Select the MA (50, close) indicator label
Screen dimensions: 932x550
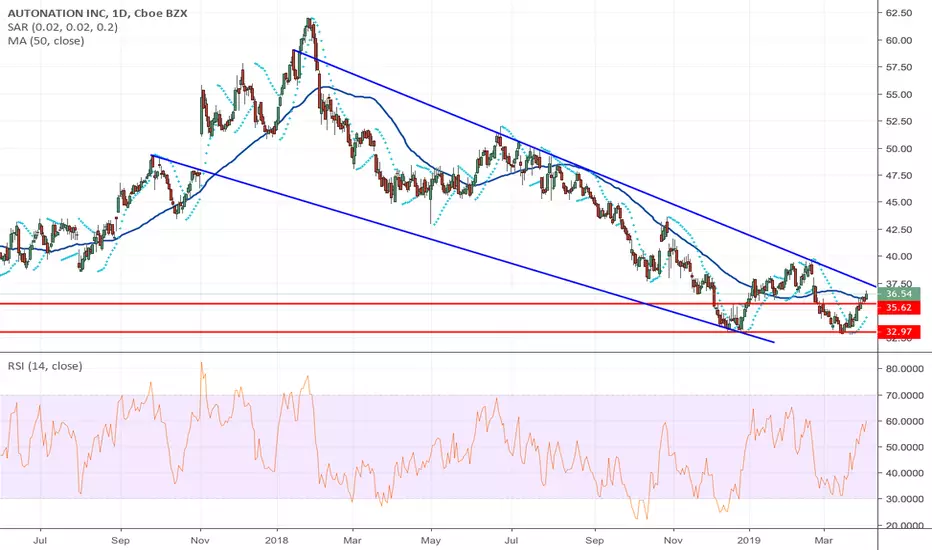tap(46, 41)
